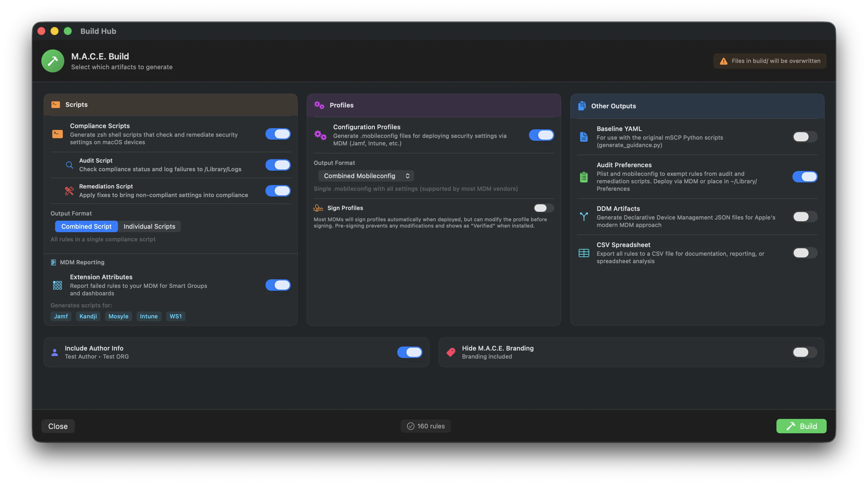Viewport: 868px width, 485px height.
Task: Click the Jamf MDM tag
Action: (x=61, y=316)
